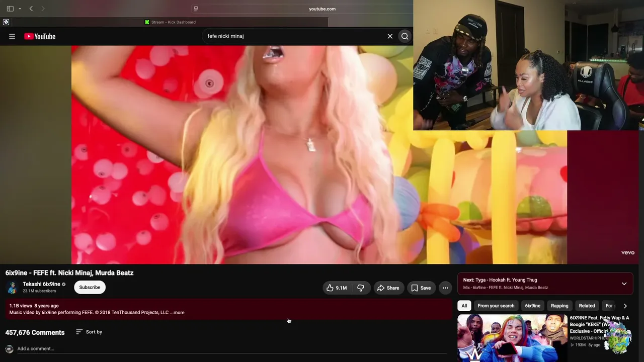Click the '23.1M subscribers' text
This screenshot has width=644, height=362.
39,291
